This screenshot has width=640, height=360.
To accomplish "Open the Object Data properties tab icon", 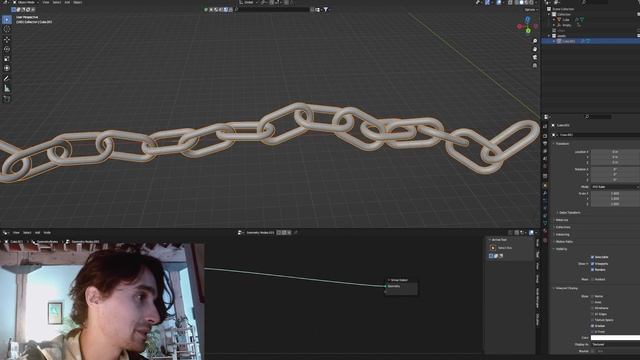I will click(545, 224).
